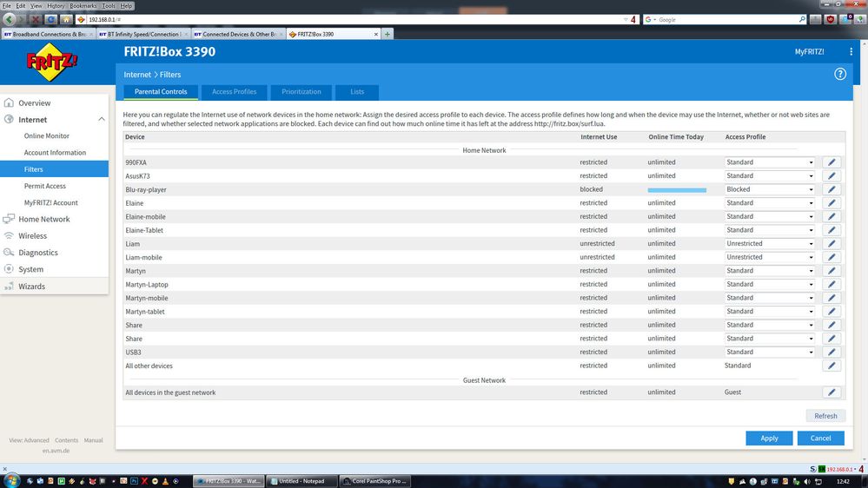Stop page loading with X icon
Image resolution: width=868 pixels, height=488 pixels.
coord(36,19)
